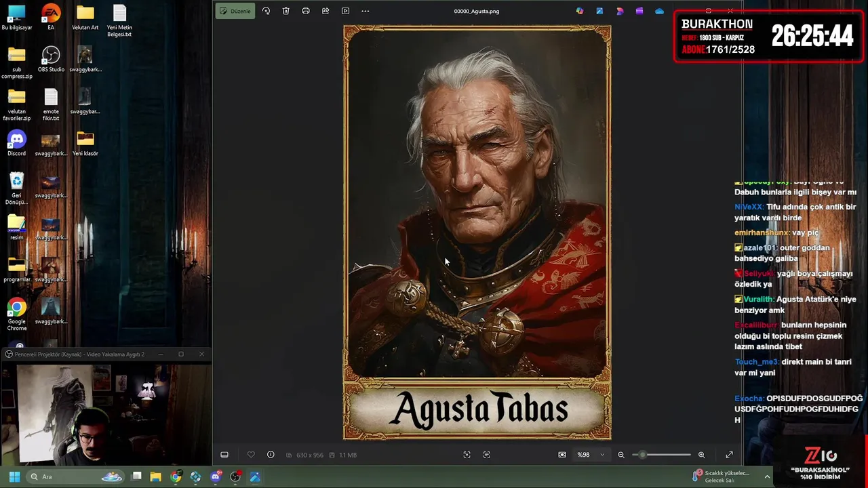Click the 00000_Agusta.png file name title

477,11
